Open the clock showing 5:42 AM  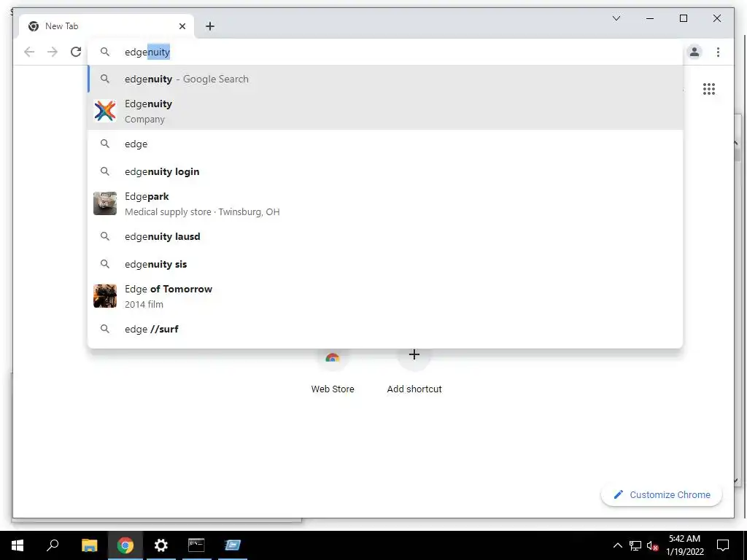(x=684, y=545)
